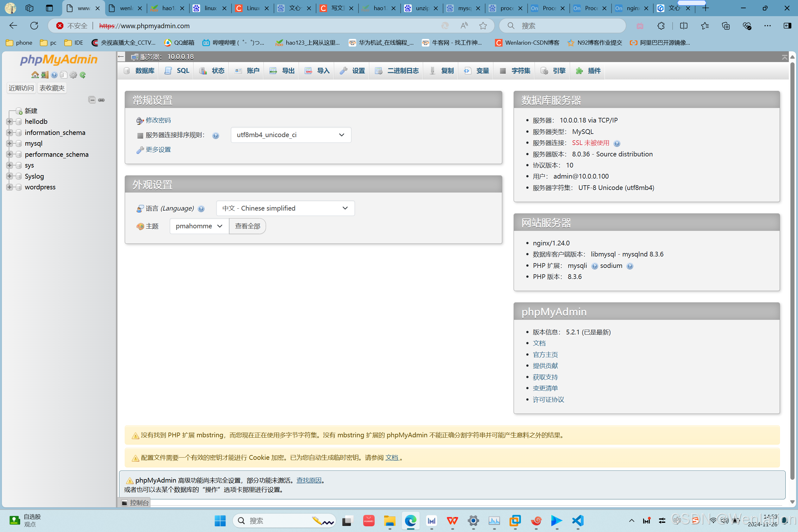Open phpMyAdmin documentation question-mark icon
The width and height of the screenshot is (798, 532).
tap(54, 75)
